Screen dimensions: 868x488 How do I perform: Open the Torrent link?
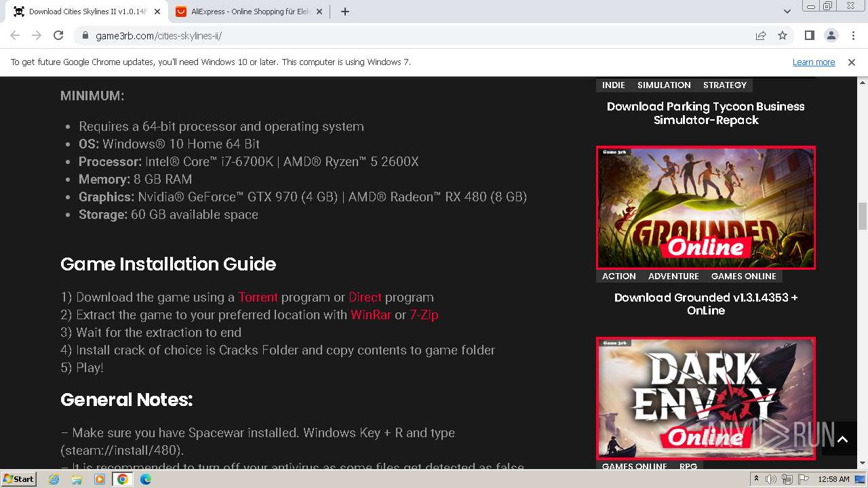[x=258, y=297]
